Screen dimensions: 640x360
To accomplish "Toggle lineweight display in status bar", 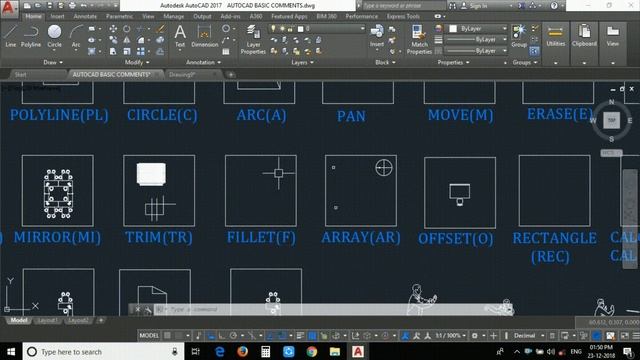I will [x=300, y=336].
